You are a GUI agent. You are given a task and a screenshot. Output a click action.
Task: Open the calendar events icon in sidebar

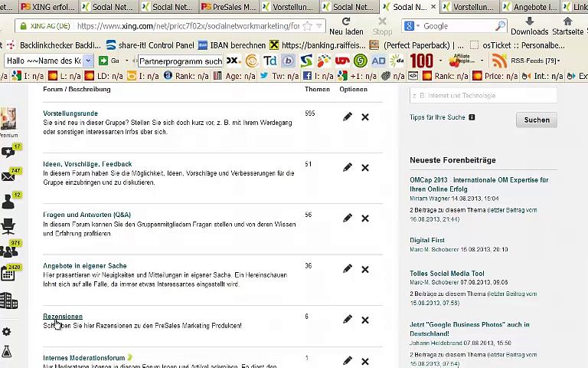click(x=8, y=274)
